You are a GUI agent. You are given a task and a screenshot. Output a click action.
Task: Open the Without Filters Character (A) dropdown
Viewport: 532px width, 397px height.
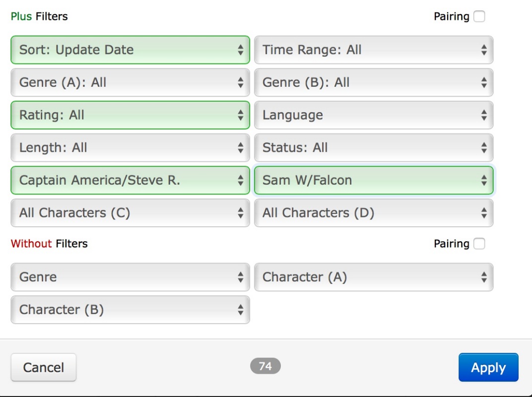tap(373, 277)
